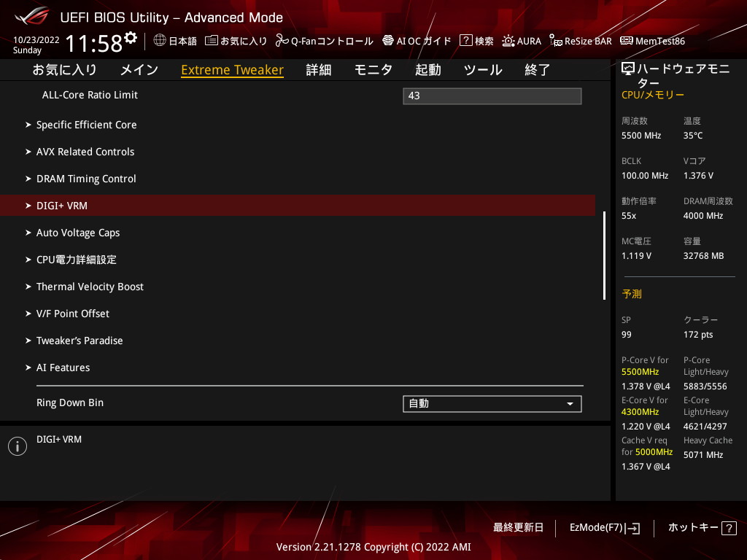Screen dimensions: 747x560
Task: Open the ツール tab
Action: point(483,70)
